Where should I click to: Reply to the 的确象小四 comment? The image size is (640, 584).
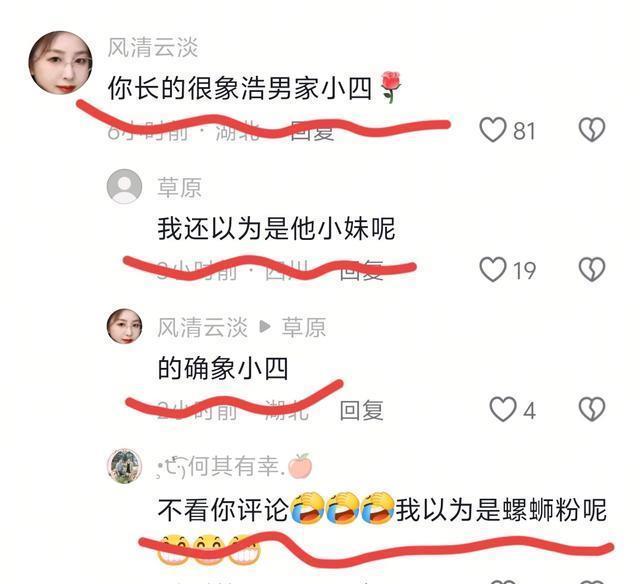pos(361,411)
